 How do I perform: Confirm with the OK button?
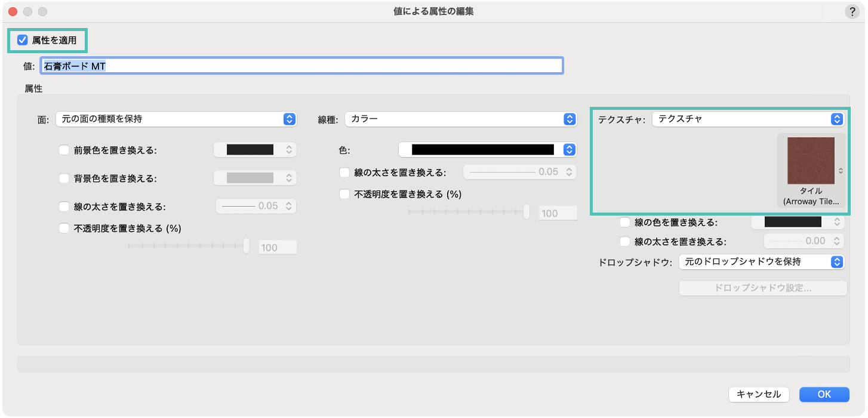coord(824,394)
